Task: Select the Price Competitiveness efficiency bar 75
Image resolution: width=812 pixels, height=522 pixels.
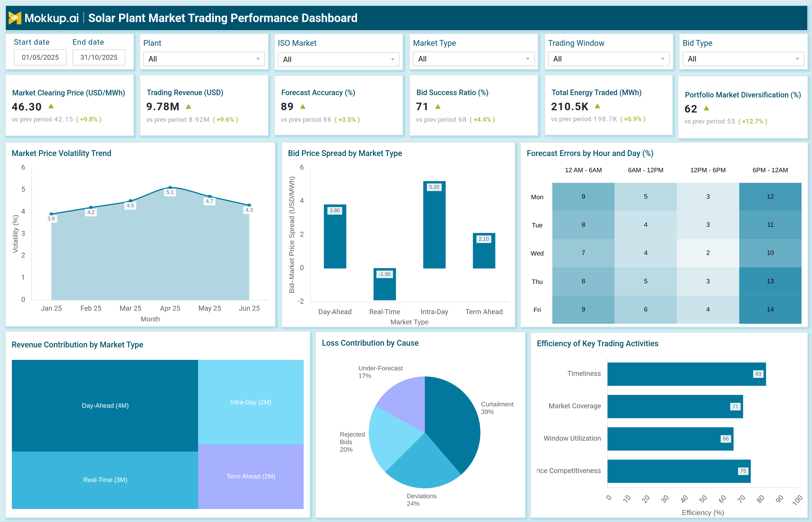Action: (x=679, y=471)
